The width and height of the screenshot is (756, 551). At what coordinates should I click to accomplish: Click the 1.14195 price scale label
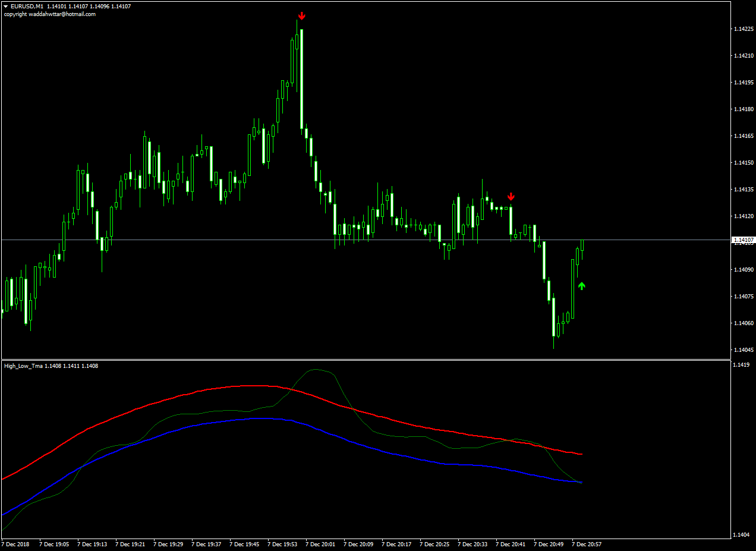(744, 83)
